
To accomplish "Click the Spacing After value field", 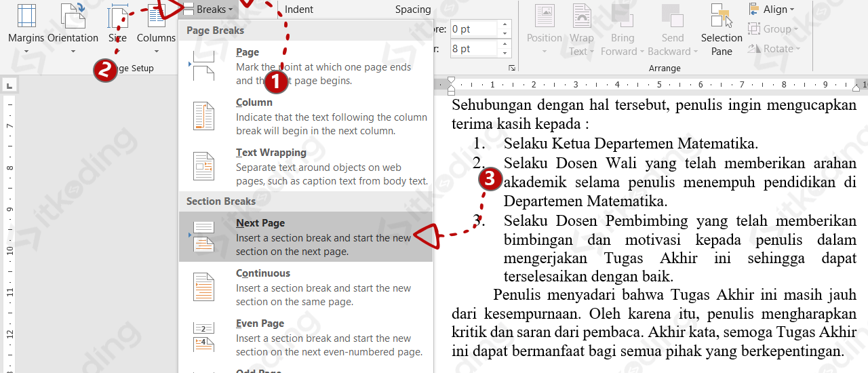I will pyautogui.click(x=474, y=49).
